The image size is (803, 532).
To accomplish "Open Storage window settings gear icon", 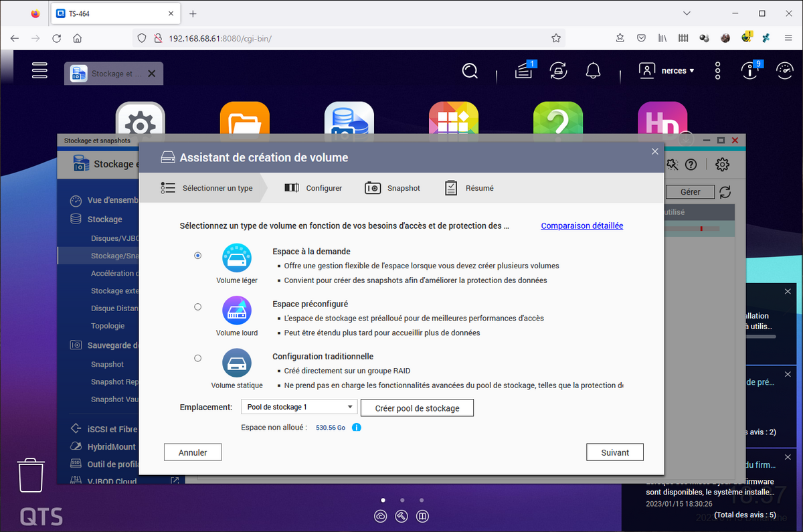I will tap(722, 164).
